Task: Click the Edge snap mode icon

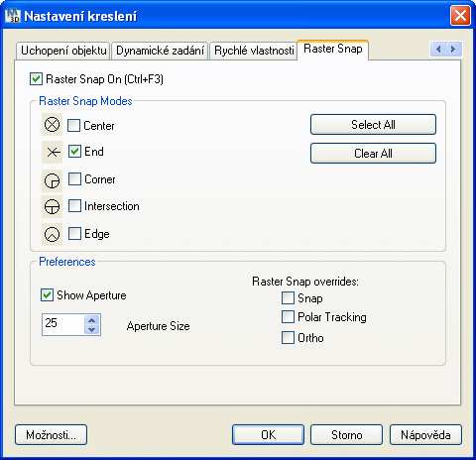Action: tap(52, 234)
